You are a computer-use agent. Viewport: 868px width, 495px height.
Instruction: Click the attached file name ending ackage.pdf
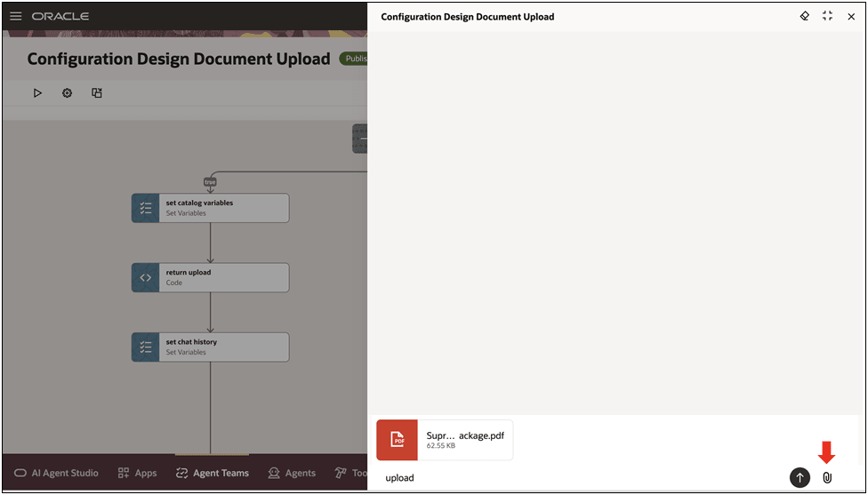pos(465,435)
